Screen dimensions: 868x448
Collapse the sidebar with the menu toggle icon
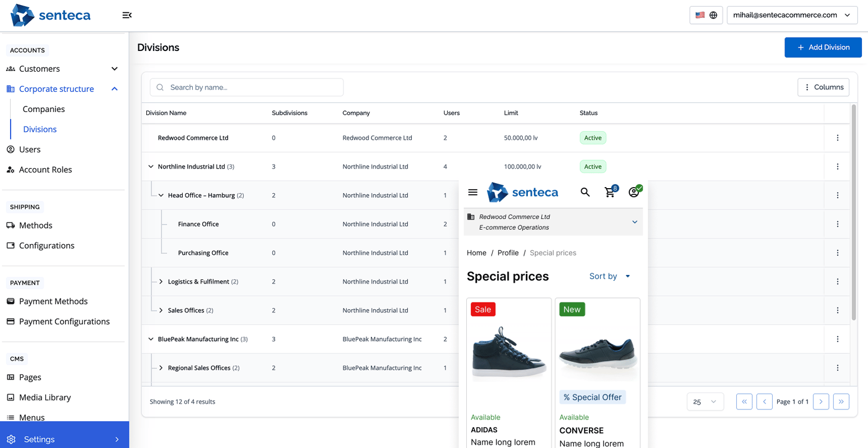click(x=127, y=15)
